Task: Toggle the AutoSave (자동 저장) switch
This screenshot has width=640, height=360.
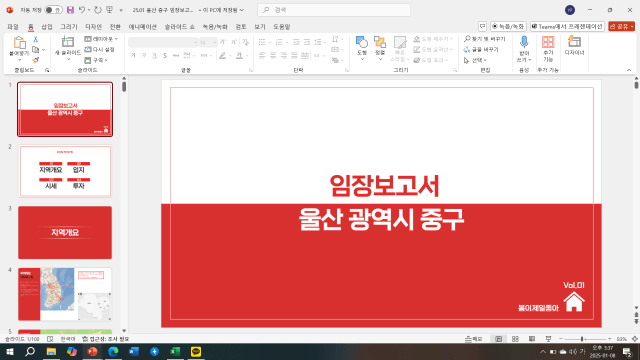Action: [53, 10]
